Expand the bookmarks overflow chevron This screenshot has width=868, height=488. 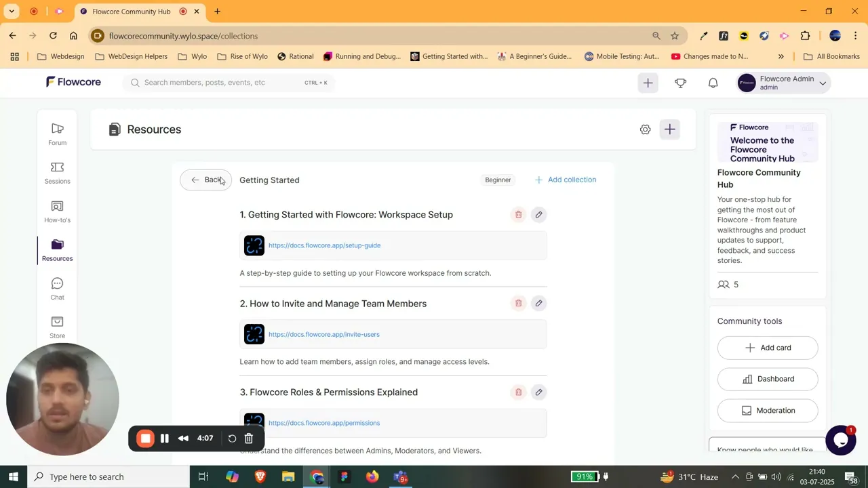point(781,56)
